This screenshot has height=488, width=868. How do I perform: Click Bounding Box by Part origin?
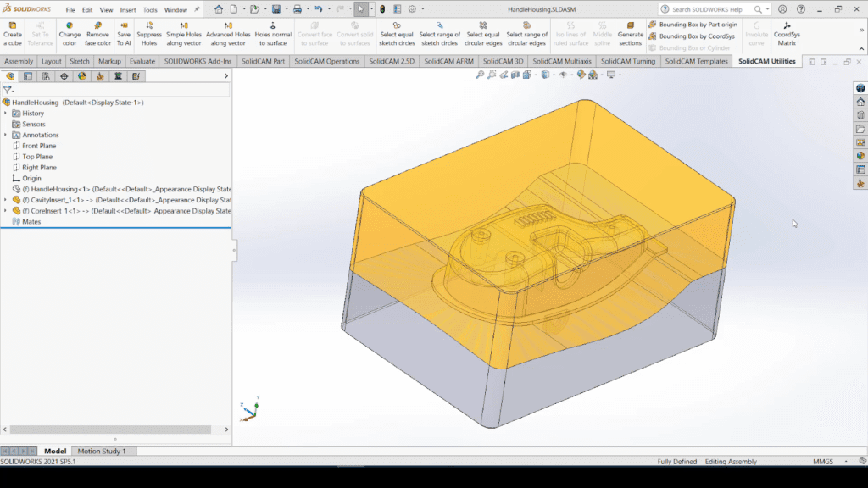pyautogui.click(x=692, y=25)
